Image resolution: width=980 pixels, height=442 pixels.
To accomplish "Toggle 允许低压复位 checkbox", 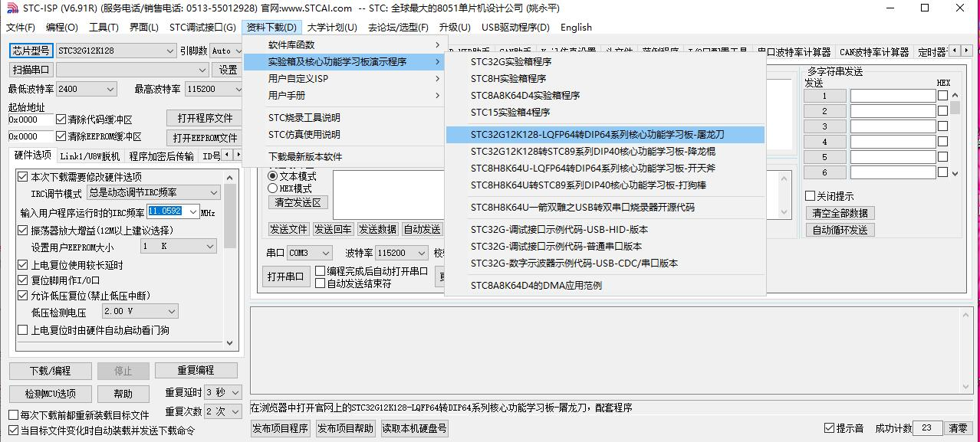I will [23, 296].
